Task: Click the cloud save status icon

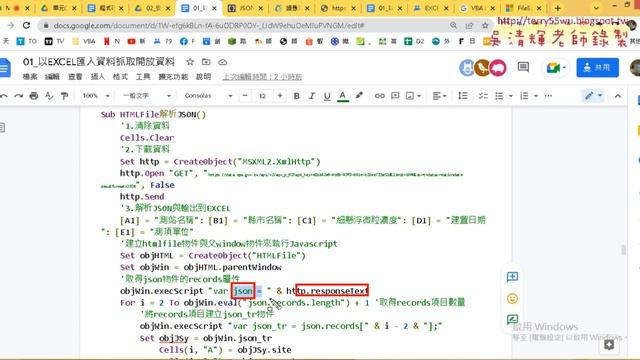Action: coord(222,62)
